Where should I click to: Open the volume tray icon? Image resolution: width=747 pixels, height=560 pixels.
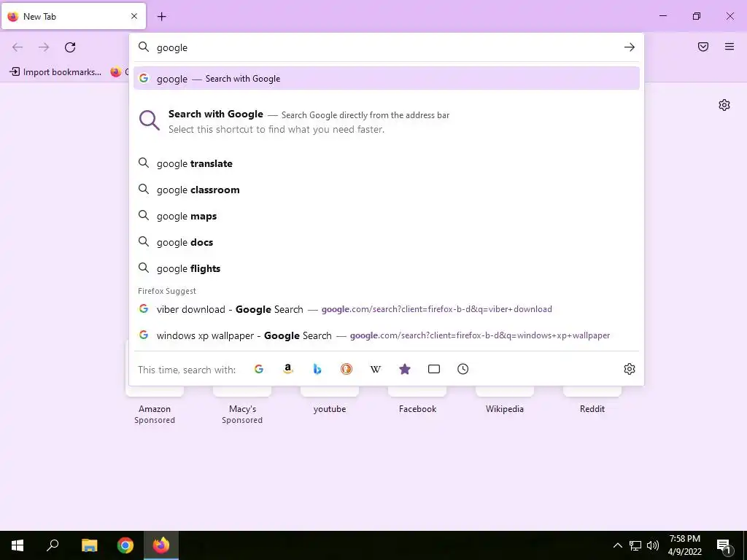coord(653,545)
